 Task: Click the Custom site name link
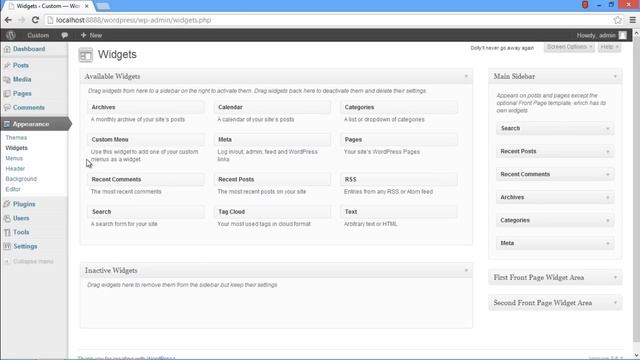click(x=38, y=36)
